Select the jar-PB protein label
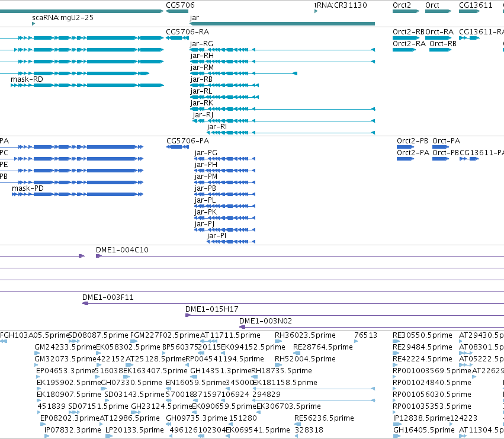Image resolution: width=504 pixels, height=439 pixels. coord(205,188)
